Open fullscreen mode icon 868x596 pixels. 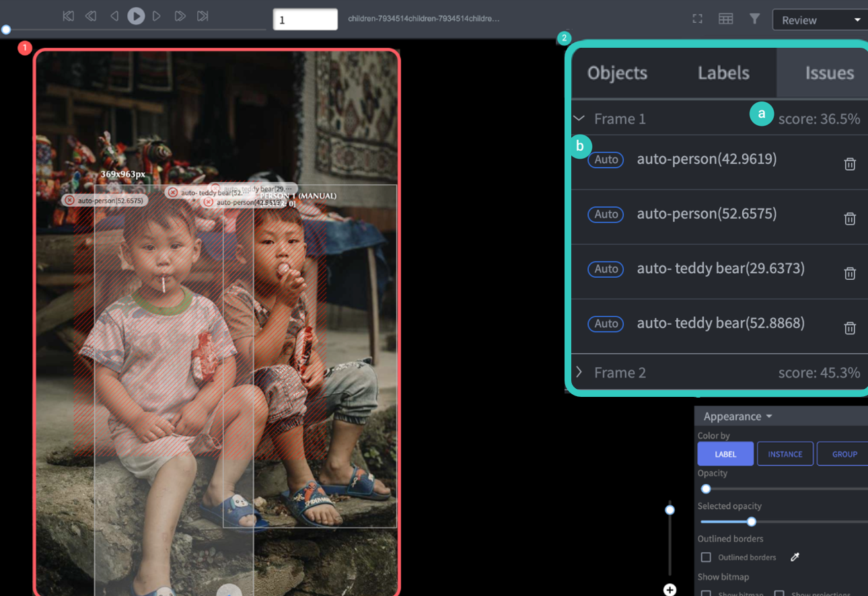click(x=697, y=19)
